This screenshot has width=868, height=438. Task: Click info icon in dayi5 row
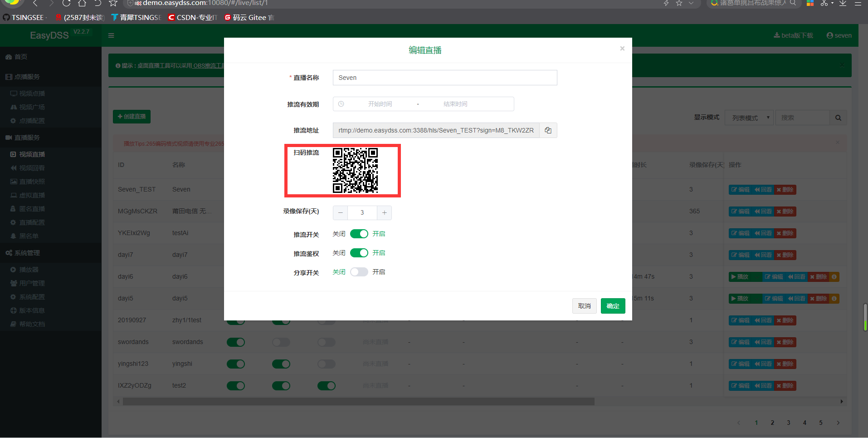[834, 299]
